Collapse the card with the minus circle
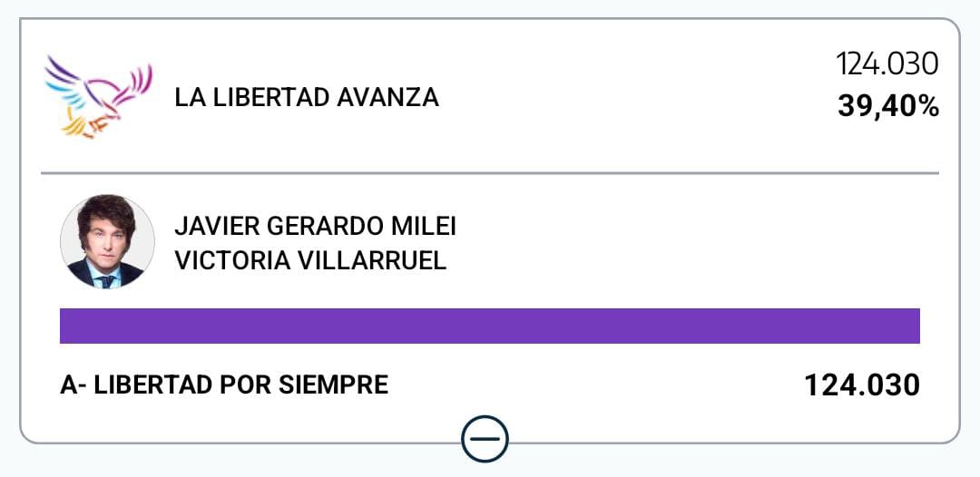Image resolution: width=980 pixels, height=477 pixels. [485, 440]
